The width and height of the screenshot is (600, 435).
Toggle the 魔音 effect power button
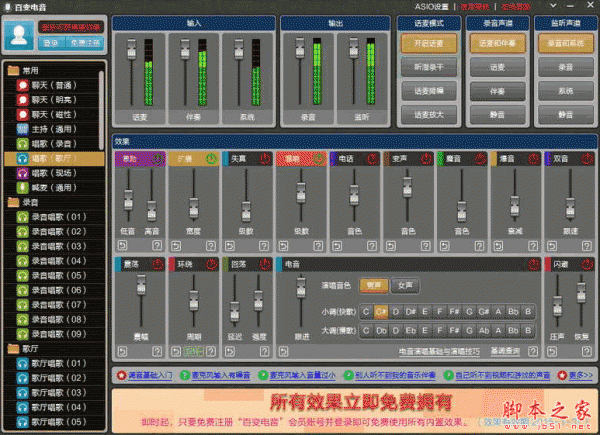point(480,159)
